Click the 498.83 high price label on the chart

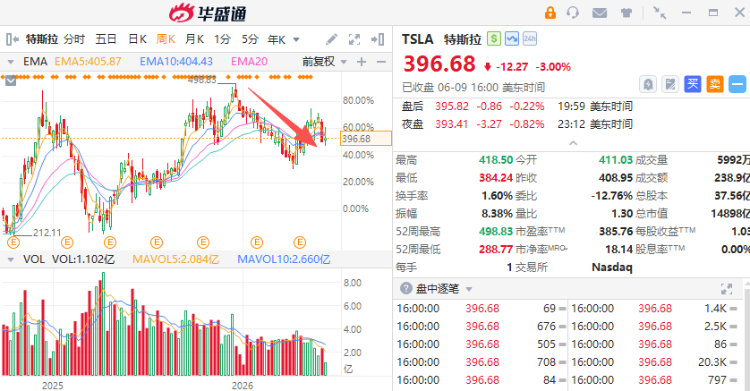click(x=202, y=79)
